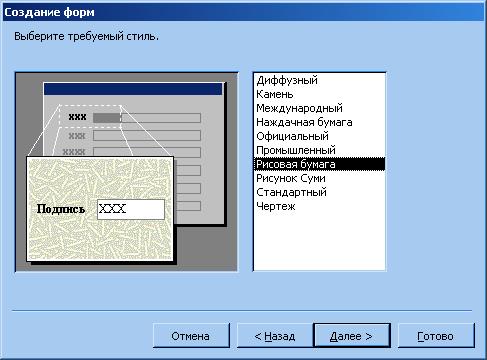Click the Отмена button
Image resolution: width=487 pixels, height=360 pixels.
pos(191,336)
